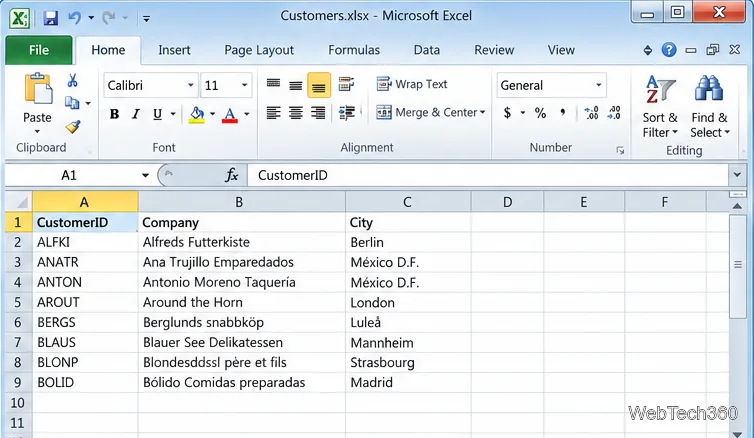This screenshot has height=438, width=754.
Task: Customize Quick Access Toolbar dropdown arrow
Action: coord(147,19)
